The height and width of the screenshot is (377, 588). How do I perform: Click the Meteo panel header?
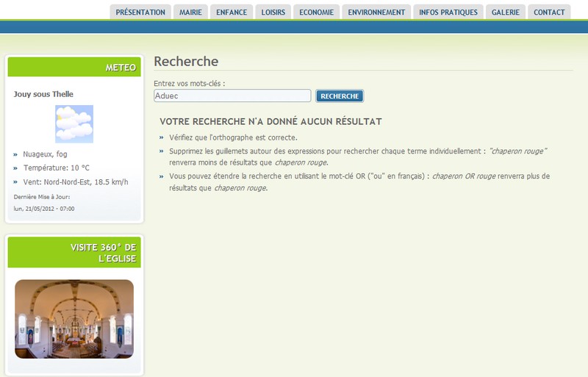click(x=74, y=67)
